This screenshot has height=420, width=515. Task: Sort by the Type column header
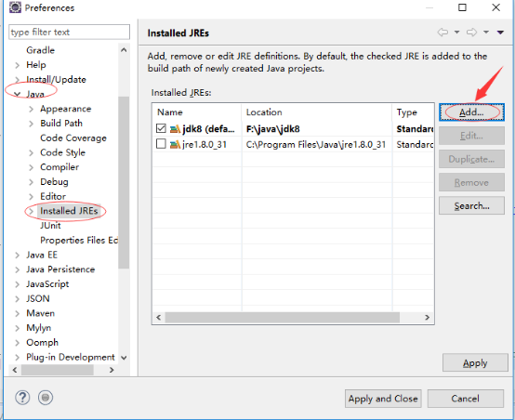pos(413,112)
